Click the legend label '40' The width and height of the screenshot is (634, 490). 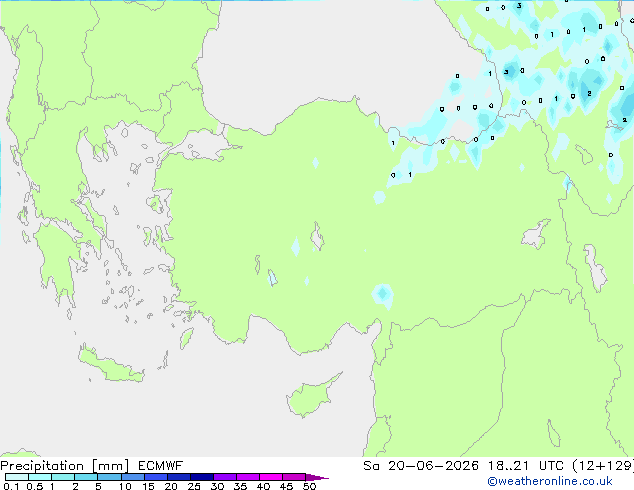pyautogui.click(x=263, y=486)
